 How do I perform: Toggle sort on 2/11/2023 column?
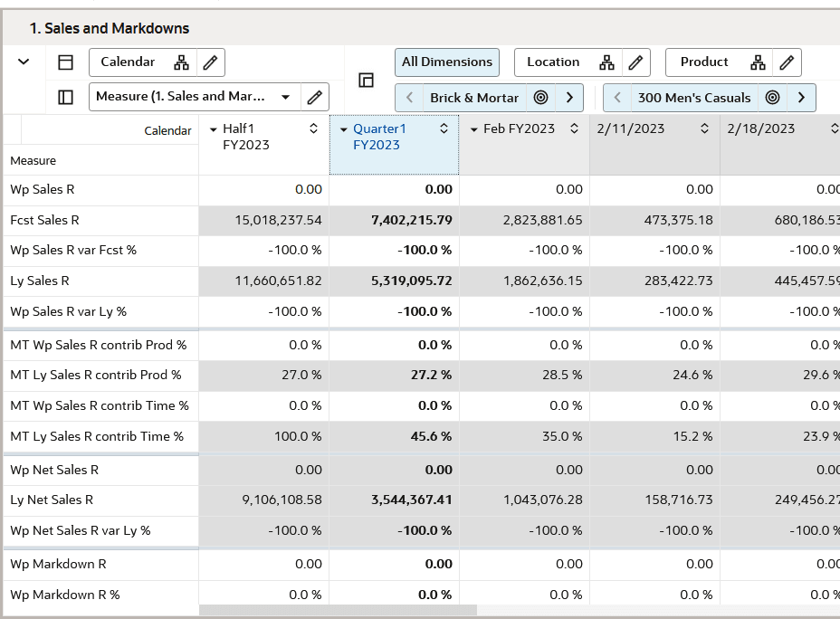pyautogui.click(x=704, y=129)
